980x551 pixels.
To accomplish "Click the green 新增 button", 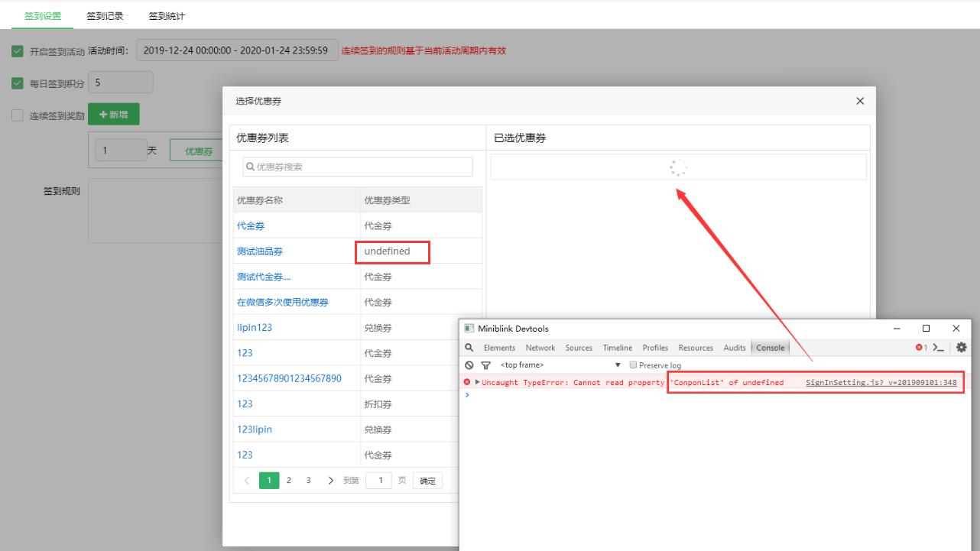I will tap(114, 115).
